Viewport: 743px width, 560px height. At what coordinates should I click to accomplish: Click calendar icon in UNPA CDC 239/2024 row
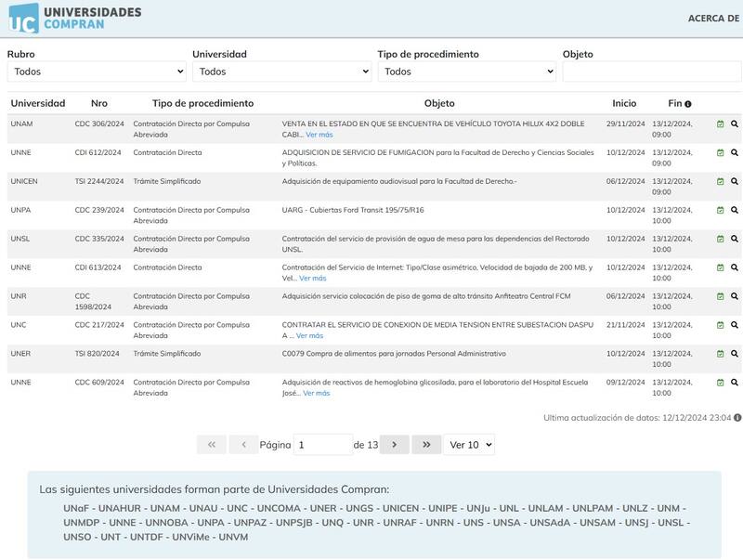(721, 211)
